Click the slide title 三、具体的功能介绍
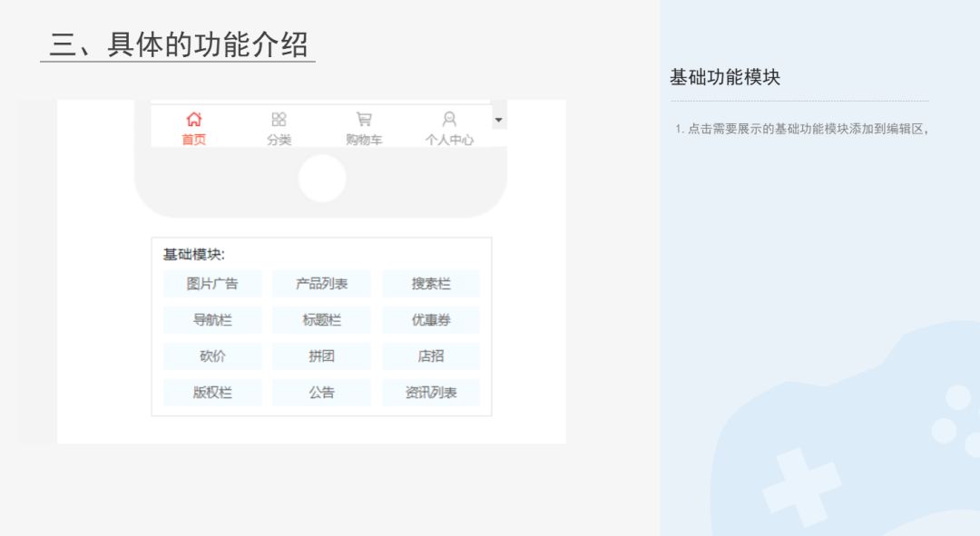 pos(179,44)
